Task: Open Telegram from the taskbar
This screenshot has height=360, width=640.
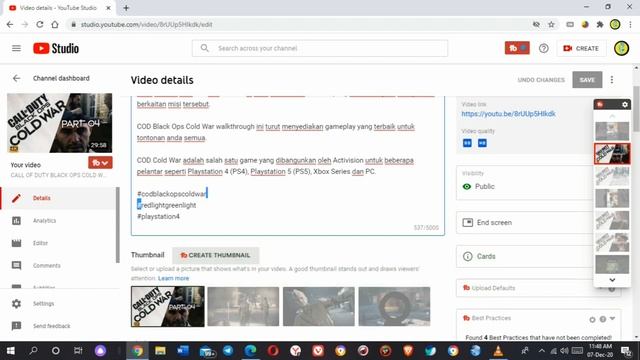Action: pyautogui.click(x=228, y=351)
